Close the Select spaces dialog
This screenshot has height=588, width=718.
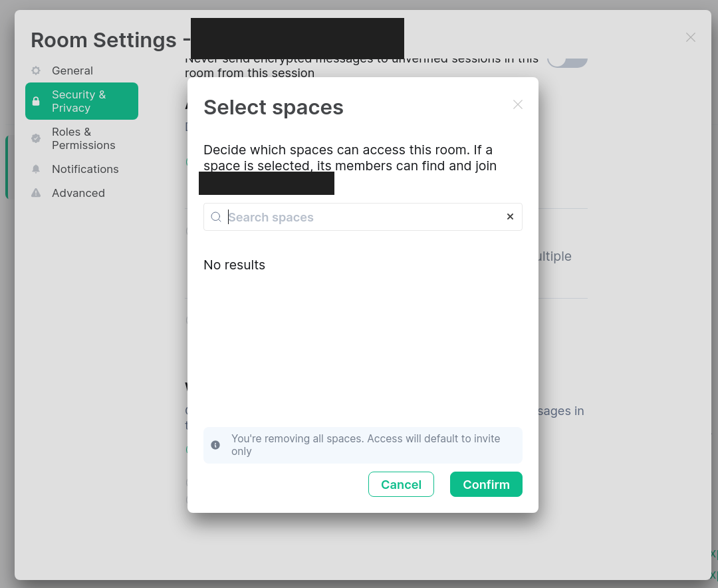[517, 104]
